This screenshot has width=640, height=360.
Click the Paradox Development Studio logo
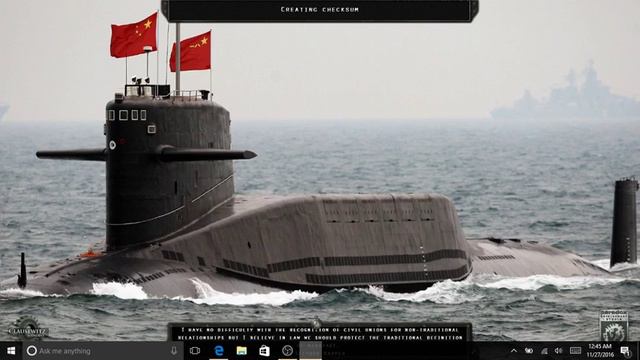point(614,325)
